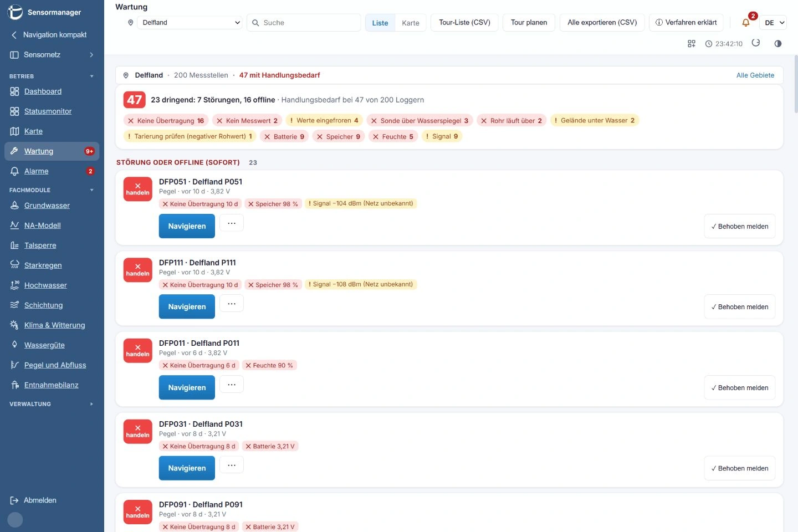Select the Hochwasser flood icon
This screenshot has width=798, height=532.
point(14,285)
